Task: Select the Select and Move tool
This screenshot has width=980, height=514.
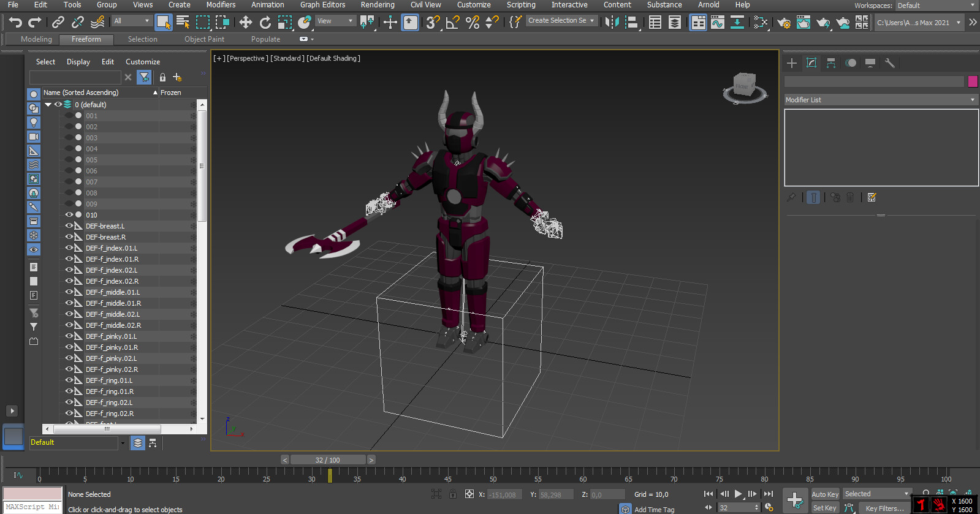Action: [245, 23]
